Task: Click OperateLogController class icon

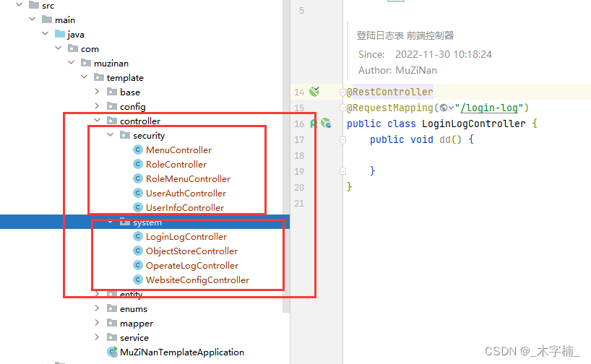Action: tap(138, 265)
